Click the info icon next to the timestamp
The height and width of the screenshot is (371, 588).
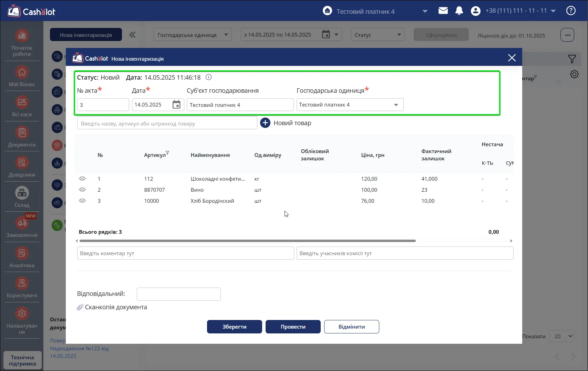(x=208, y=77)
